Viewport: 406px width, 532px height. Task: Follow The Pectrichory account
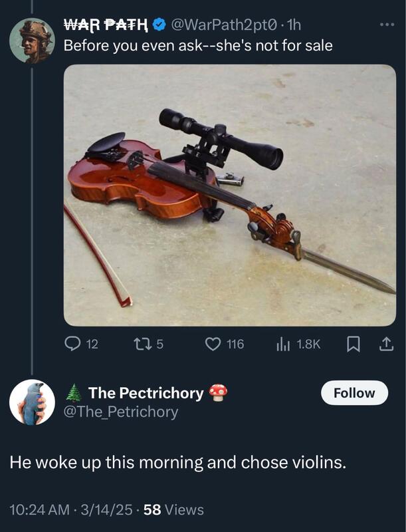354,393
